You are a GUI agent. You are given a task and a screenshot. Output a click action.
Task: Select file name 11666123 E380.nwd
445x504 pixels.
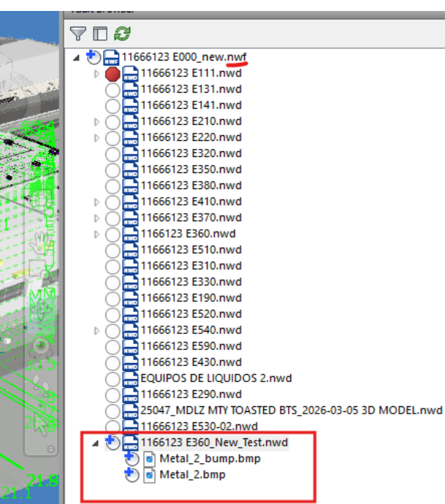(191, 186)
